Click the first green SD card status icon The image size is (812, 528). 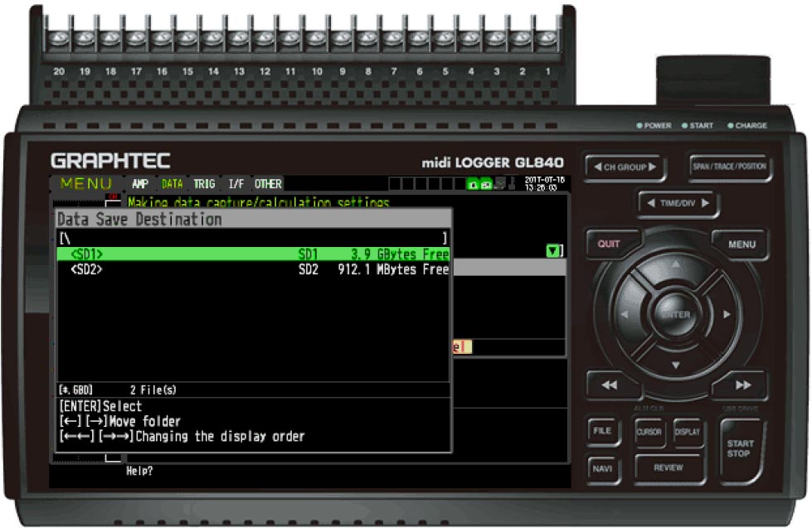point(472,184)
